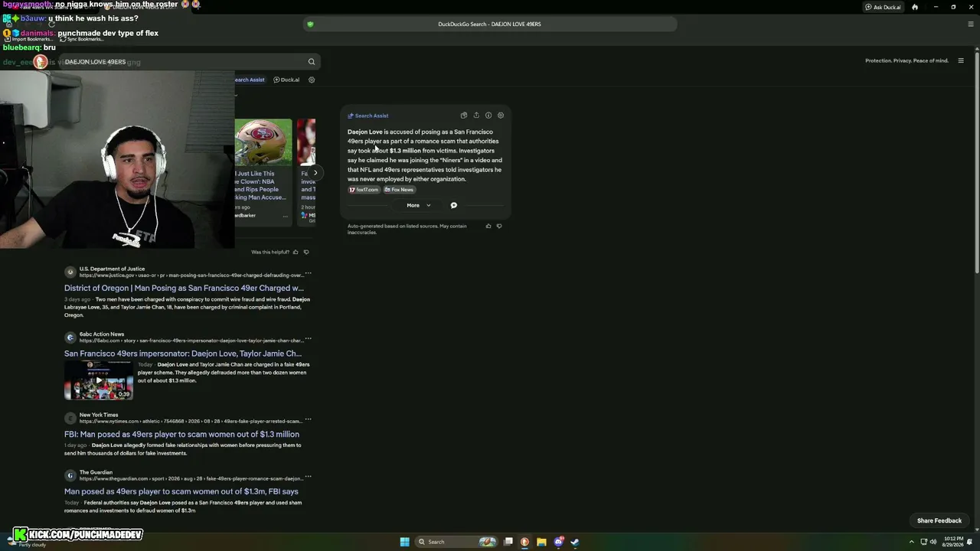The image size is (980, 551).
Task: Open options menu for New York Times result
Action: click(308, 420)
